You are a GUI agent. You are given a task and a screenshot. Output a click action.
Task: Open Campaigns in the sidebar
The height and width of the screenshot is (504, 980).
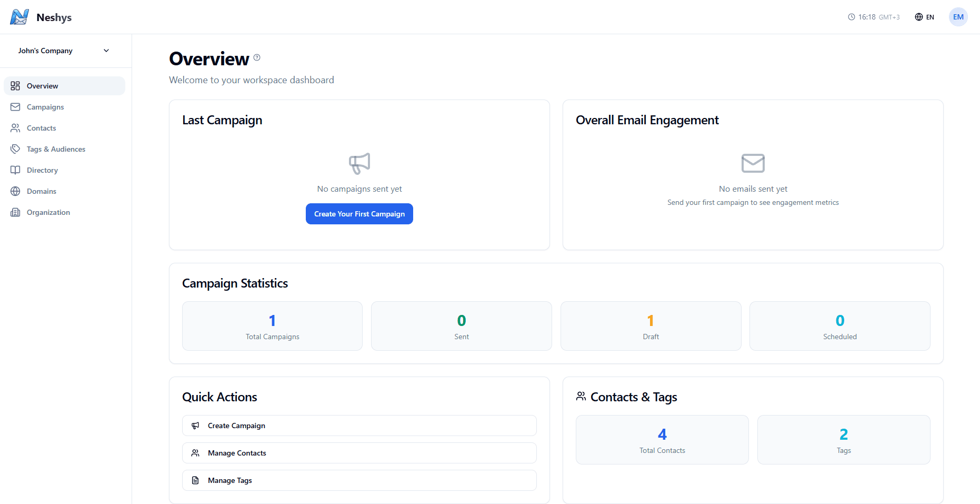45,107
